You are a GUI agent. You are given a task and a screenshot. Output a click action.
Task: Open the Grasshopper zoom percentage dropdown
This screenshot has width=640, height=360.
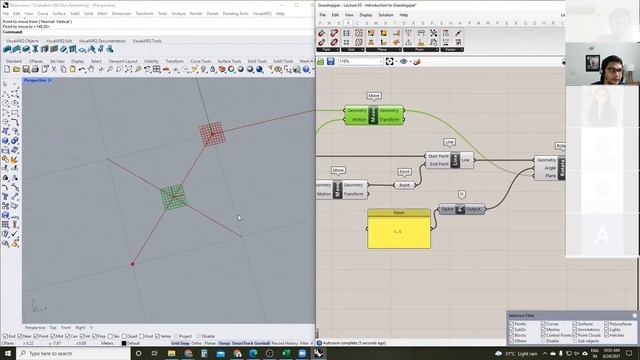click(381, 61)
